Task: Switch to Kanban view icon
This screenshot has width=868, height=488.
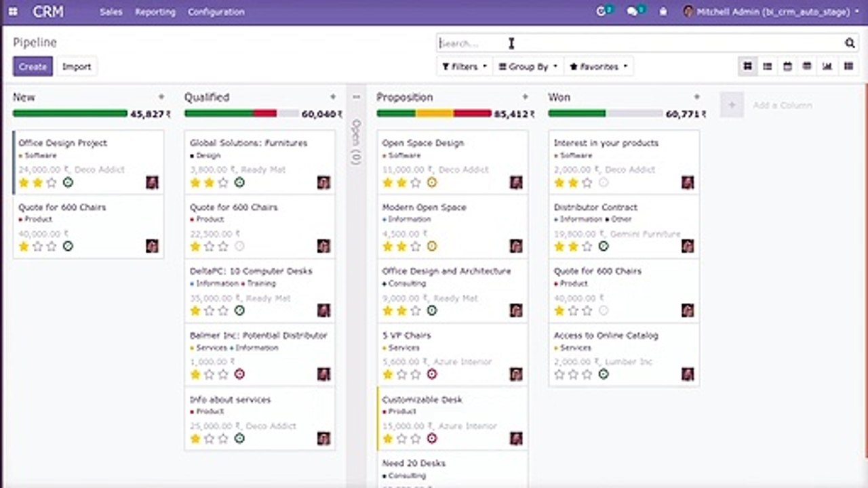Action: [747, 66]
